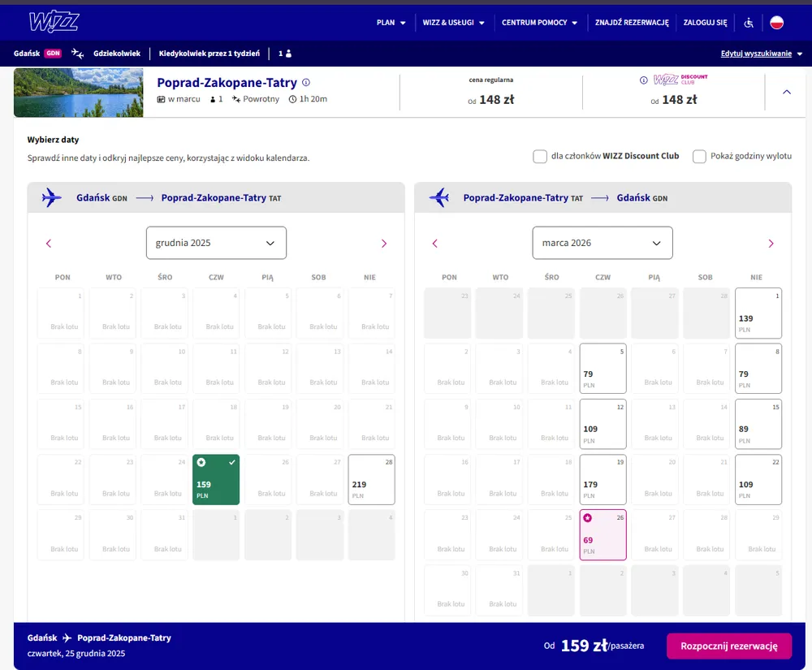Click the WIZZ logo in header
The width and height of the screenshot is (812, 670).
(54, 22)
